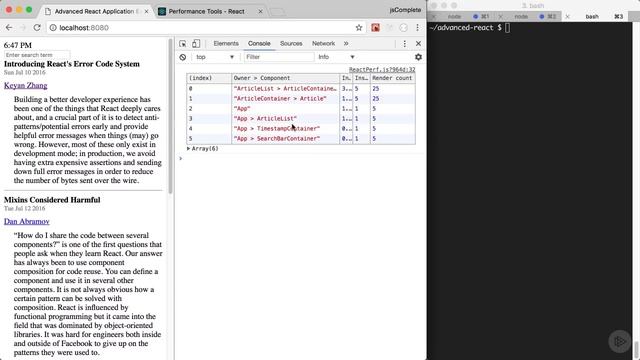Sort by (index) column header
The height and width of the screenshot is (360, 640).
[x=209, y=78]
